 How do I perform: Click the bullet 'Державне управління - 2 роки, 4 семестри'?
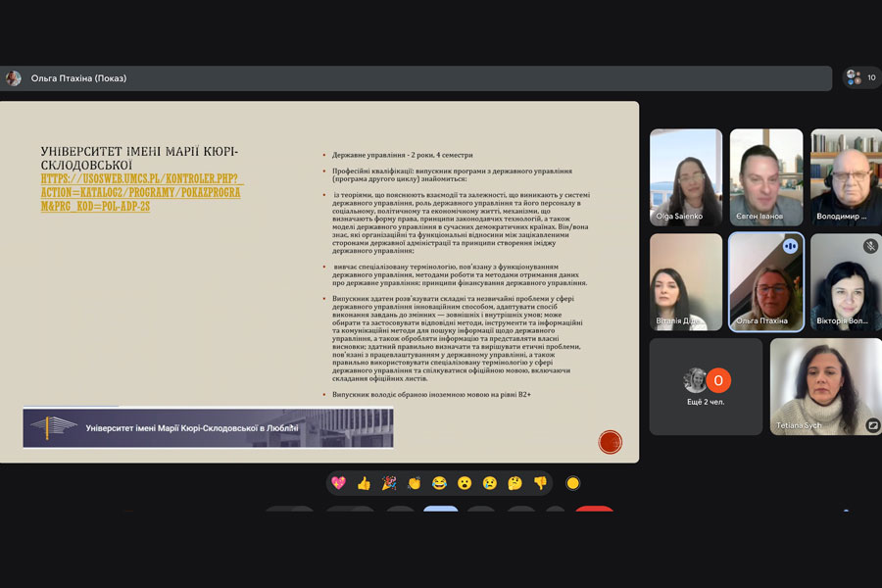pyautogui.click(x=402, y=155)
